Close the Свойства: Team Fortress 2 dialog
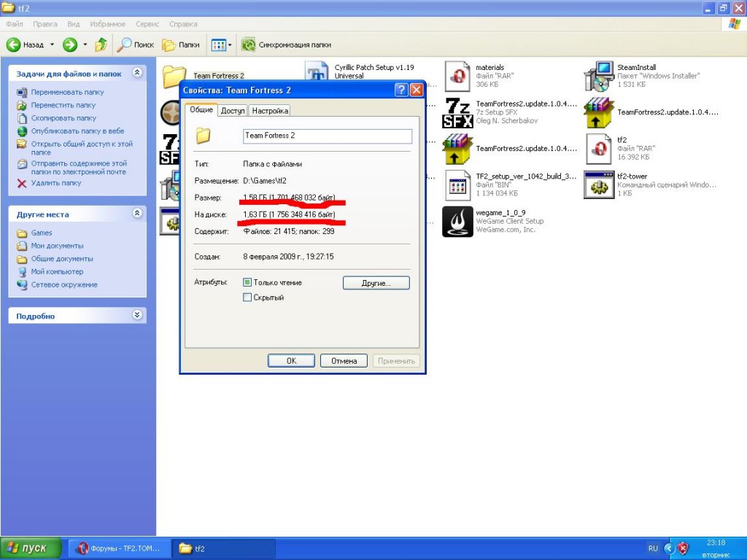 [417, 90]
